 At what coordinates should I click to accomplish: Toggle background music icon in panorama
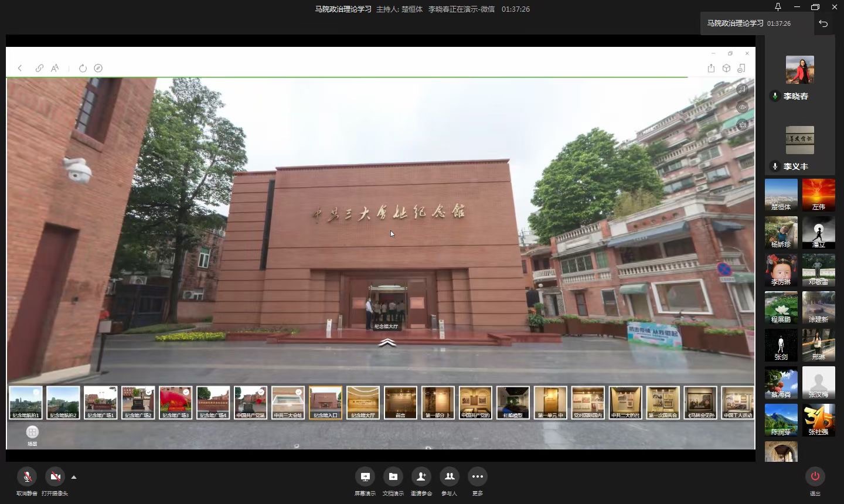click(x=742, y=89)
